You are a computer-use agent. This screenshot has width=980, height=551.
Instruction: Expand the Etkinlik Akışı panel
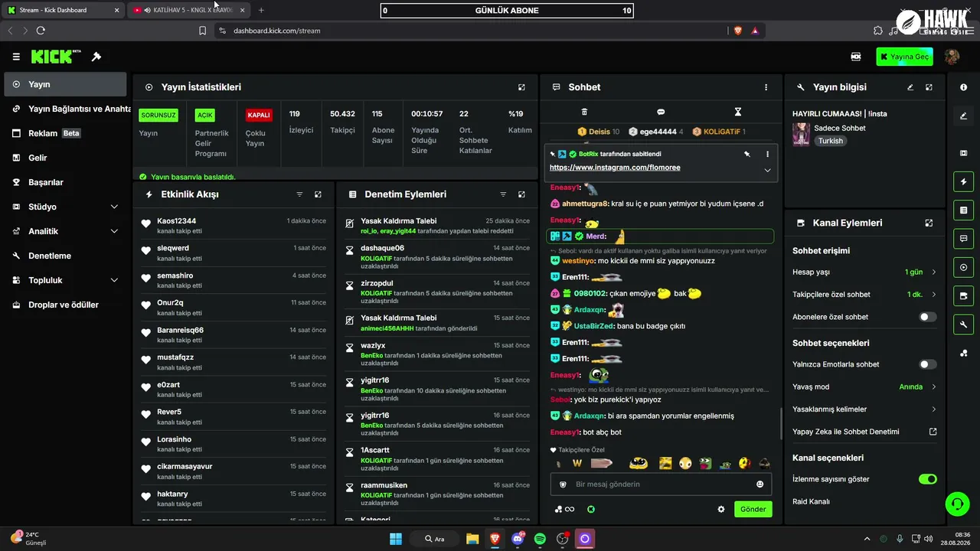point(318,194)
